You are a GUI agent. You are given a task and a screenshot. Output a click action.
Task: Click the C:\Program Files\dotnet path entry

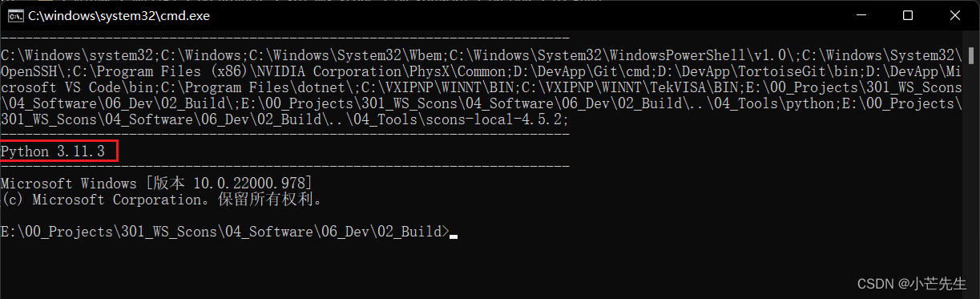[257, 87]
